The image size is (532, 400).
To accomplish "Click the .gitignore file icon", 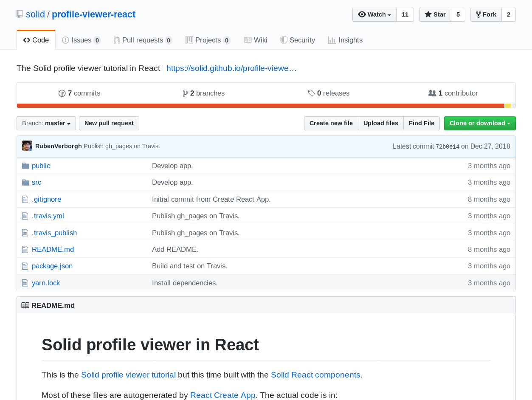I will [25, 199].
